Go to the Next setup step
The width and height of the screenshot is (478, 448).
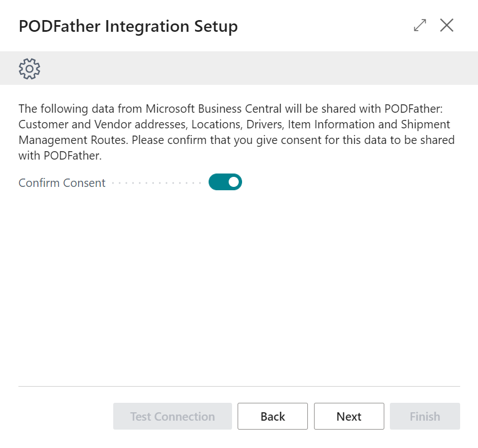pos(349,416)
